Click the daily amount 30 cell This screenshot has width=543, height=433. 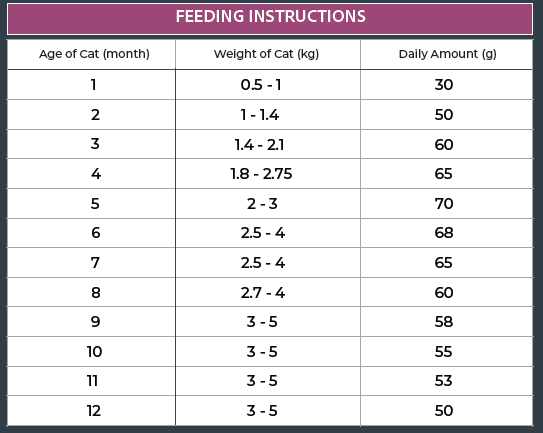click(447, 85)
